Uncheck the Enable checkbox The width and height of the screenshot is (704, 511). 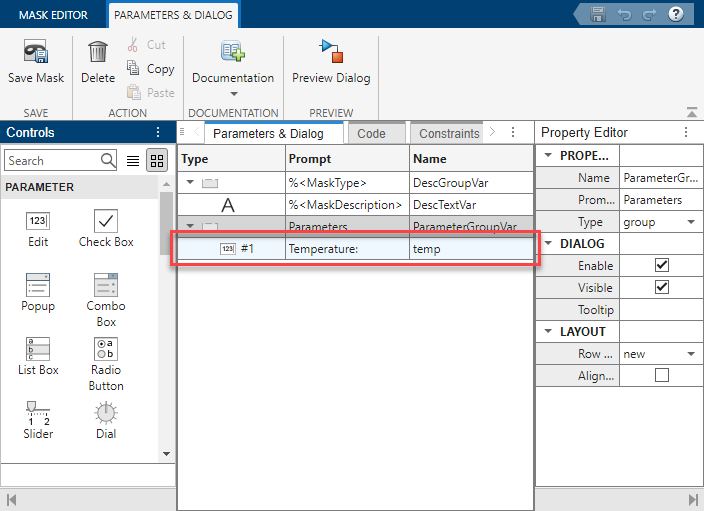661,266
